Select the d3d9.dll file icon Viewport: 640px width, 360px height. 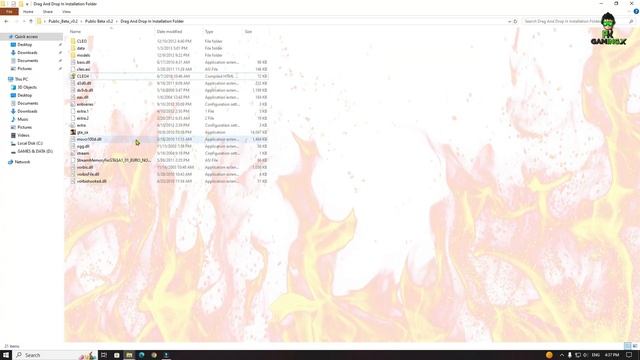73,83
